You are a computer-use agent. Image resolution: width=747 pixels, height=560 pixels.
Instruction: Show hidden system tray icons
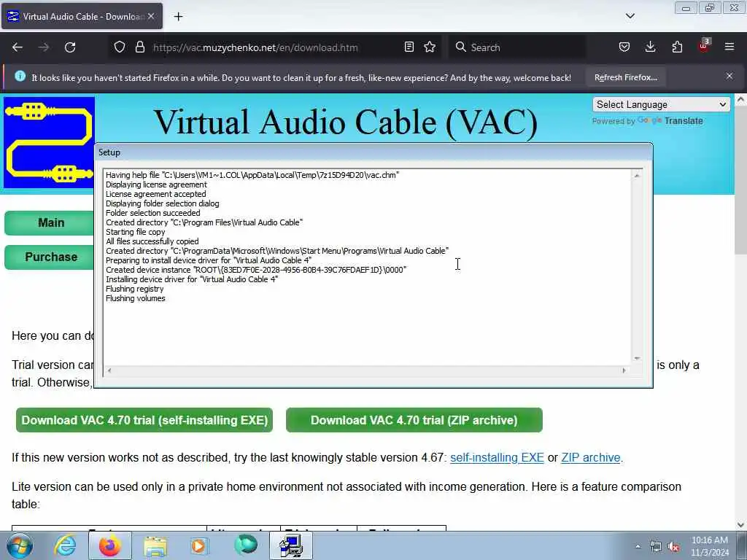(638, 547)
